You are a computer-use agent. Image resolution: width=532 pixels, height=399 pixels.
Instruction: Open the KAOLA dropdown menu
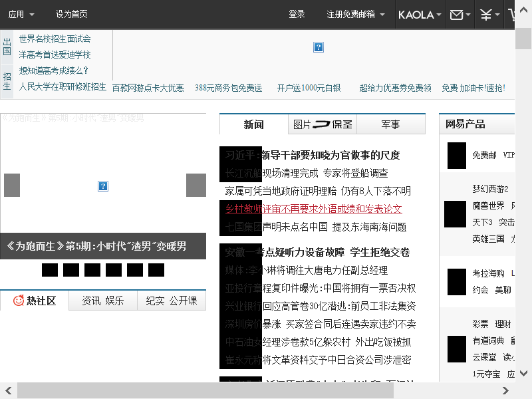pyautogui.click(x=420, y=15)
